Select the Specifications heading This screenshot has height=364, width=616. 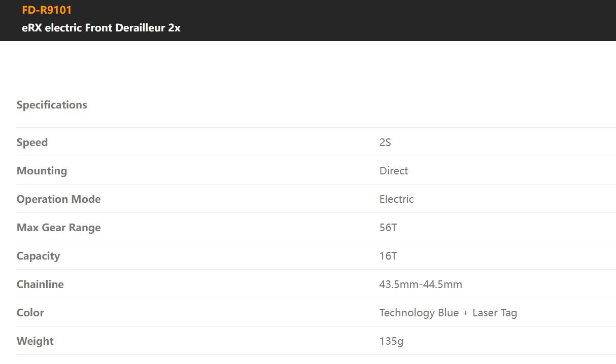[52, 105]
